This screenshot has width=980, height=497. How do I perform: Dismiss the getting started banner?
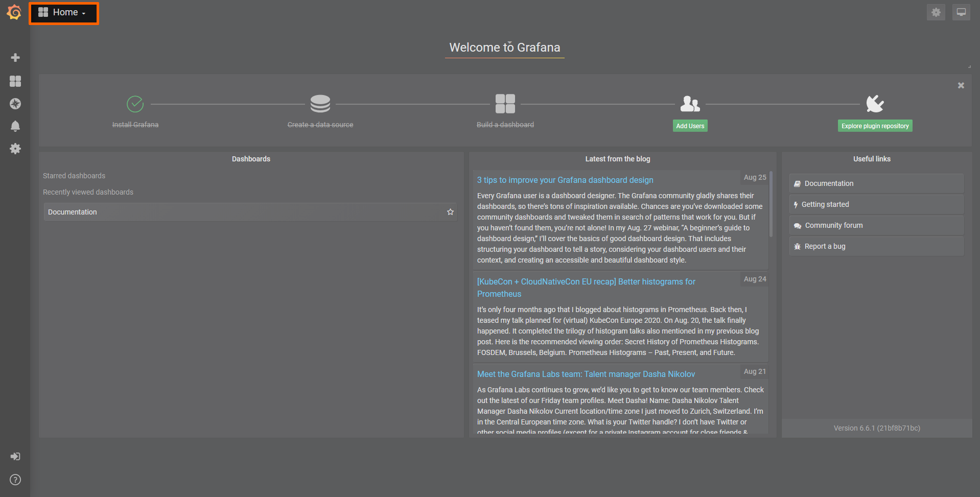(961, 85)
